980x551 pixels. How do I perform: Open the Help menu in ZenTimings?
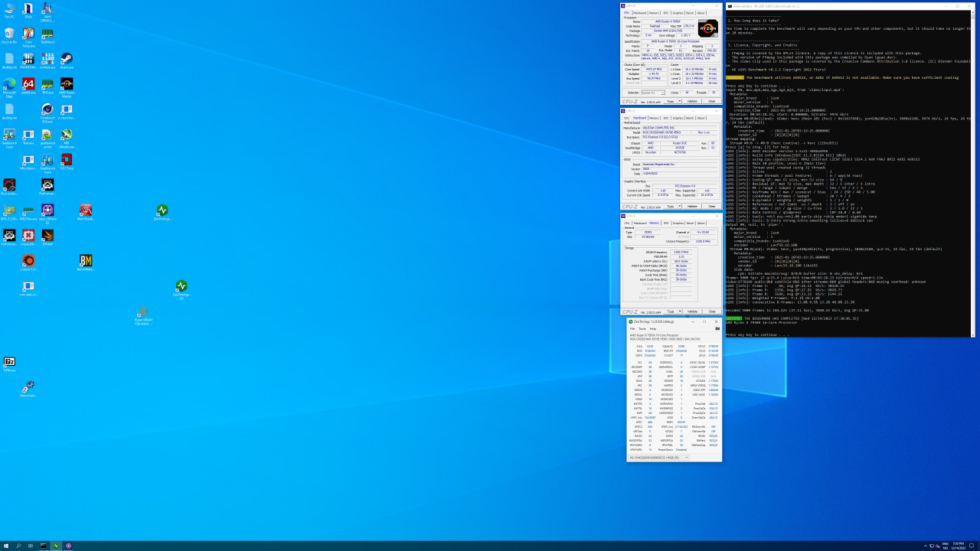(x=653, y=328)
